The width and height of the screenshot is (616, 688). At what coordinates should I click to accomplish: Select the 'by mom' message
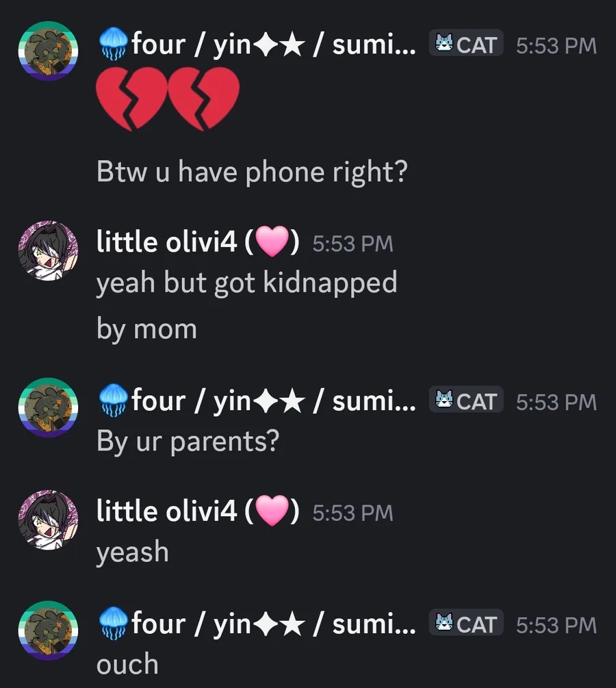pyautogui.click(x=146, y=329)
